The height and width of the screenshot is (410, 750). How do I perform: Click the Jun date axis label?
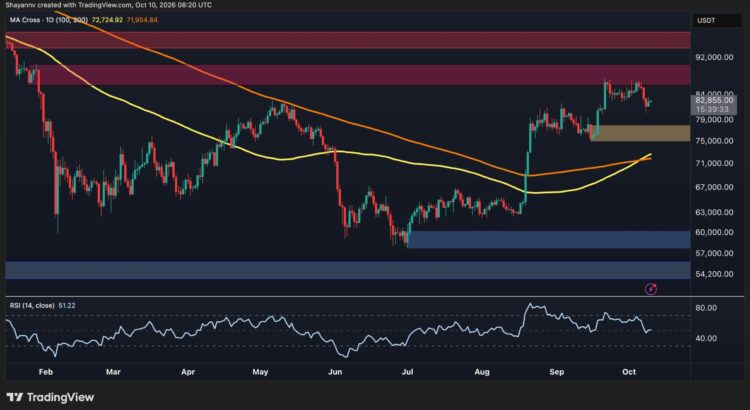[336, 372]
